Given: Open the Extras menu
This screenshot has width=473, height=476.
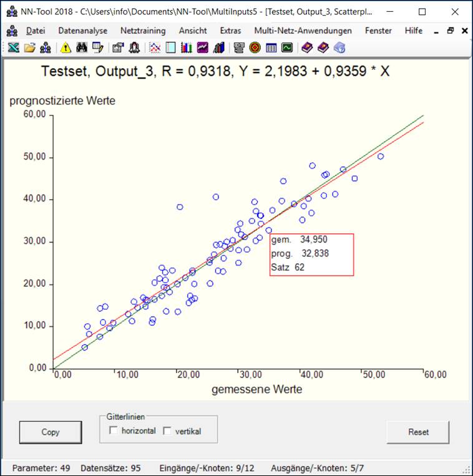Looking at the screenshot, I should [x=230, y=31].
